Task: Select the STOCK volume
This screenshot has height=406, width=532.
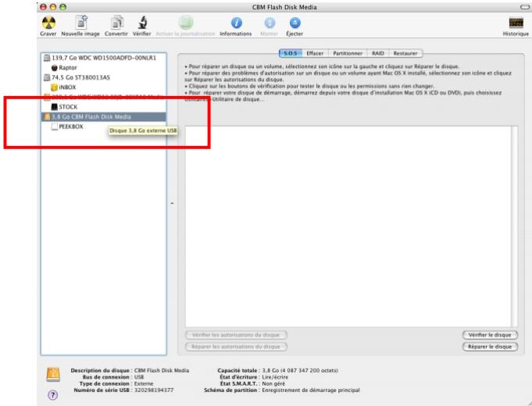Action: (103, 107)
